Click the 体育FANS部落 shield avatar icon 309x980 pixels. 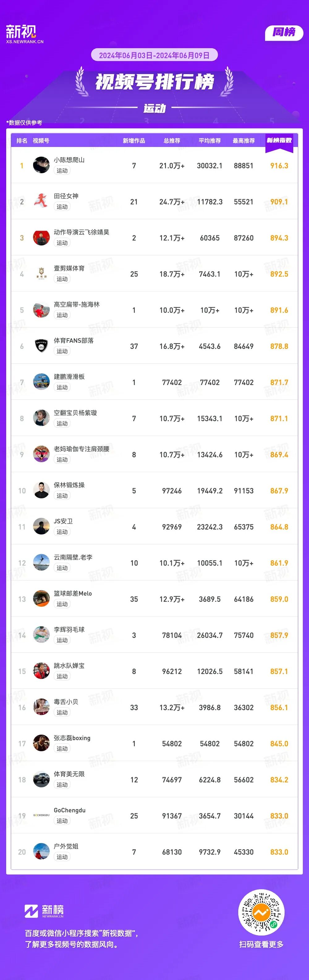(x=41, y=346)
